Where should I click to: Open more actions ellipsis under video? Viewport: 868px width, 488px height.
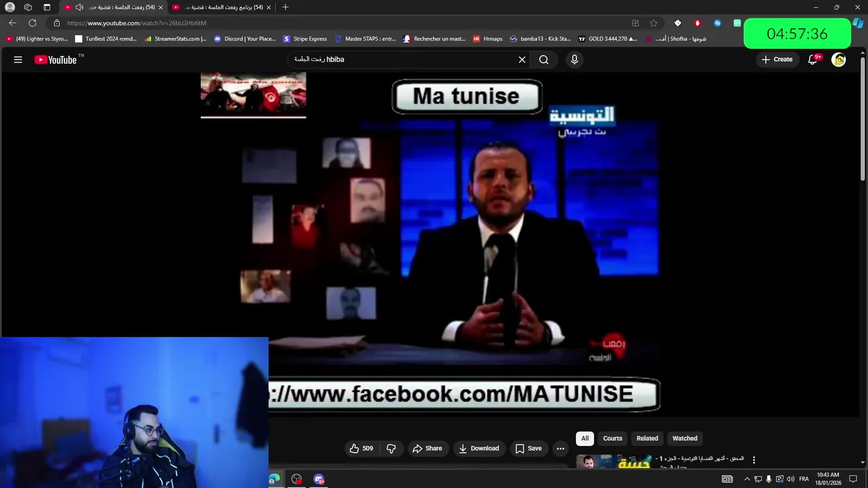560,449
